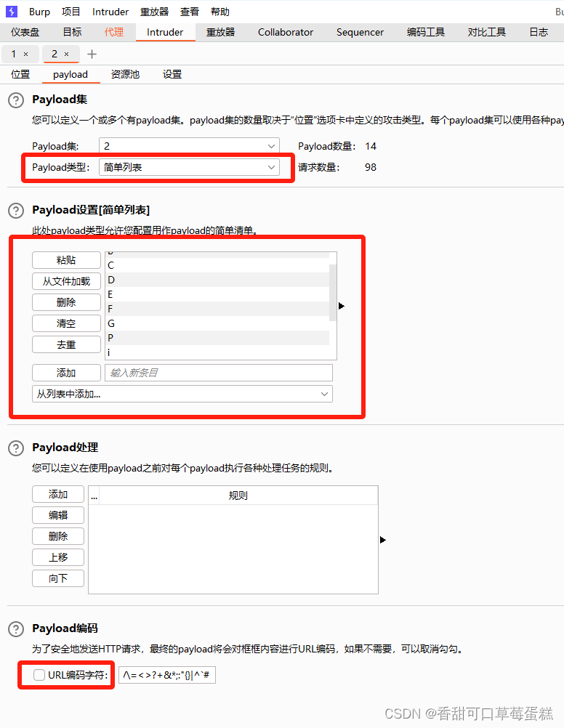Click the payload list vertical scrollbar
564x728 pixels.
coord(333,293)
